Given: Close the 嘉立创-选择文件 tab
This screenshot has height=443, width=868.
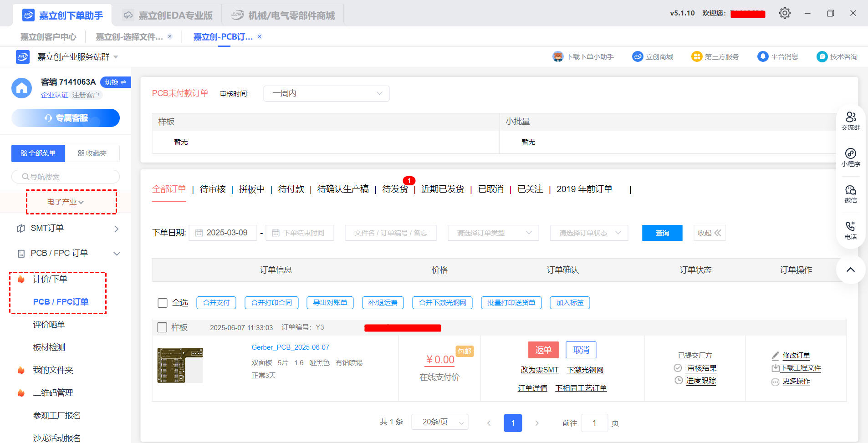Looking at the screenshot, I should [170, 36].
